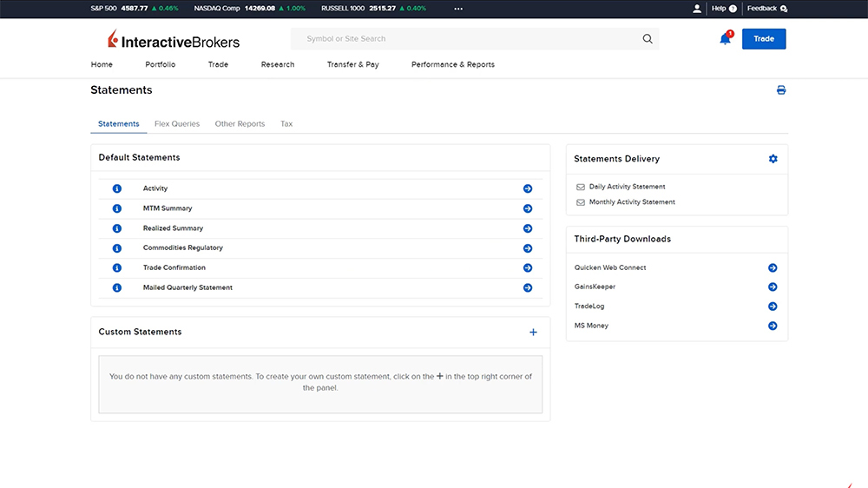Image resolution: width=868 pixels, height=488 pixels.
Task: Run the Trade Confirmation report arrow
Action: click(528, 268)
